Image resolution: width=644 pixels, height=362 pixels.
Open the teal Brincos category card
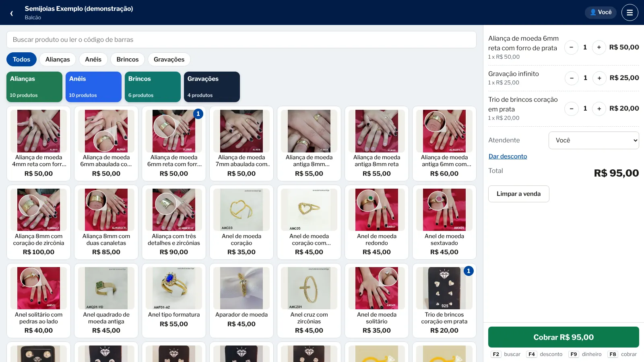coord(153,87)
